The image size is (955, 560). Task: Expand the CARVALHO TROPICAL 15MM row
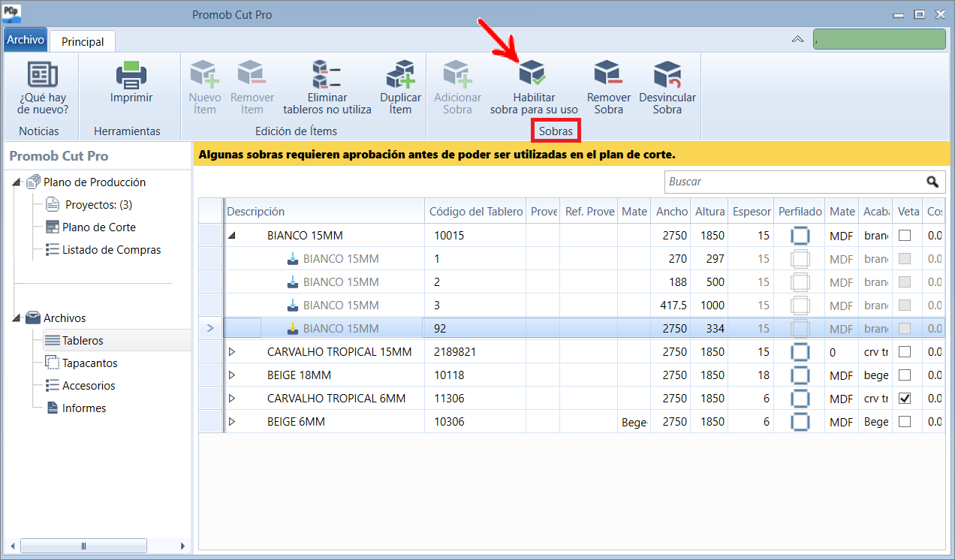231,351
